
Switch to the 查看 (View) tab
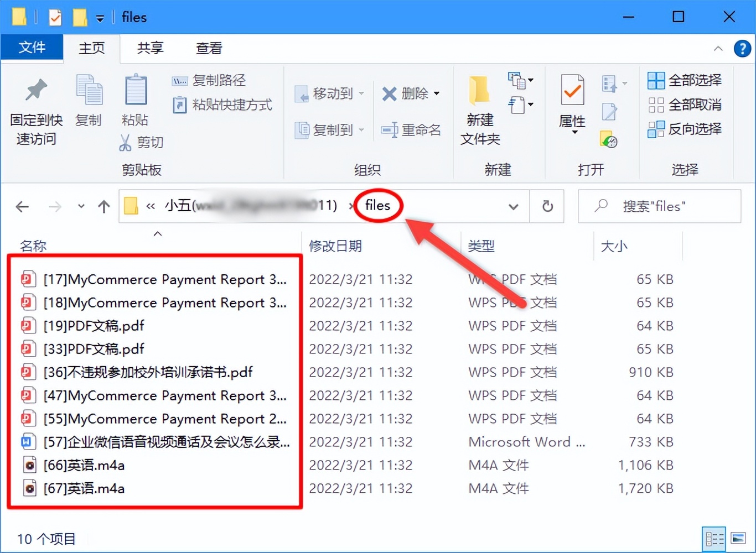click(x=209, y=48)
